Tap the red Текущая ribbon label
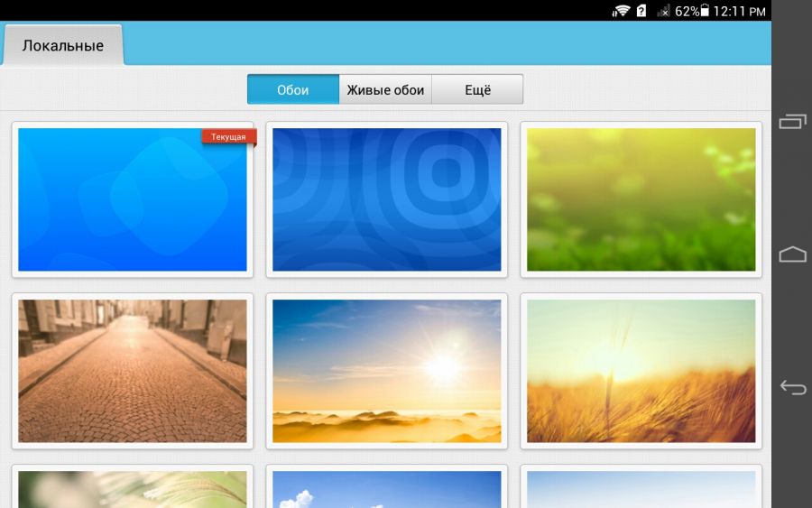The height and width of the screenshot is (508, 812). 228,137
